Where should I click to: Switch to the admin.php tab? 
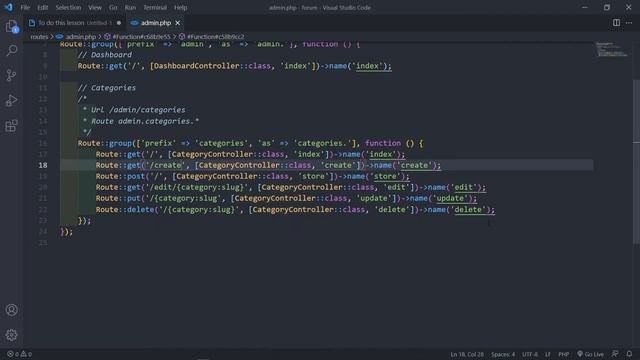click(x=156, y=23)
